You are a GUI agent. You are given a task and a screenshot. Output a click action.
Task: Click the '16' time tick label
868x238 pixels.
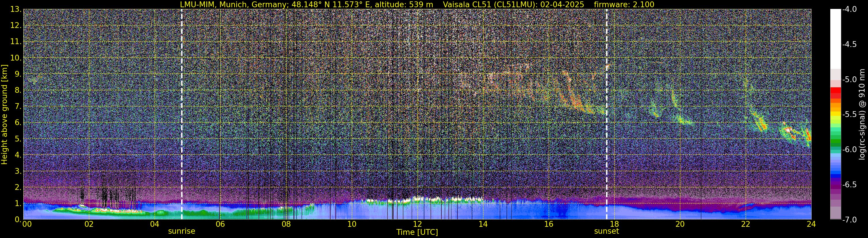coord(548,224)
